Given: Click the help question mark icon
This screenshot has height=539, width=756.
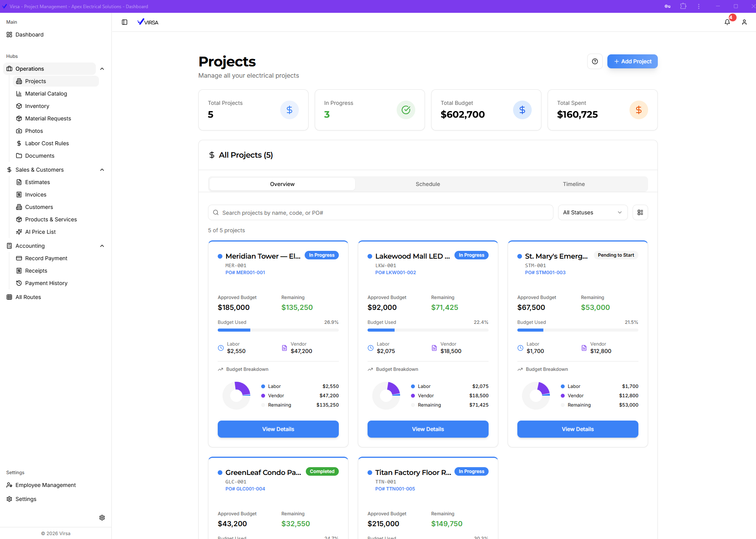Looking at the screenshot, I should tap(595, 61).
